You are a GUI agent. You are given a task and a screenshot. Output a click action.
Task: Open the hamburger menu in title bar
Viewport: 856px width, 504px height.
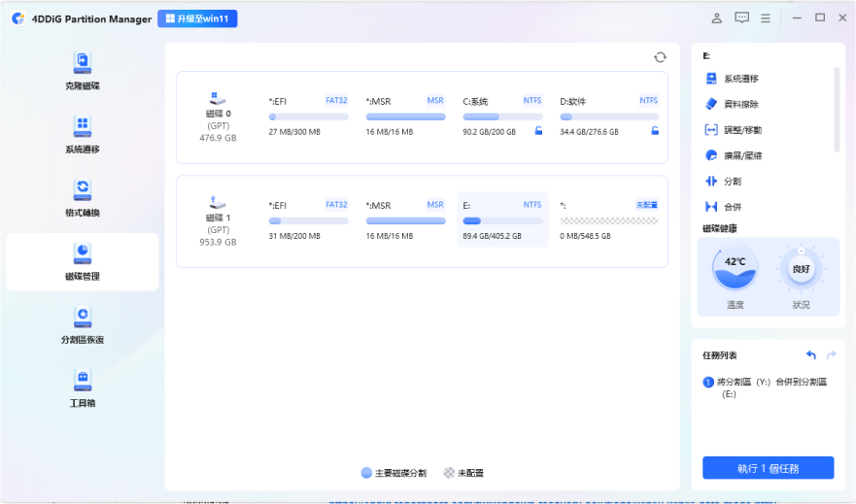coord(767,18)
